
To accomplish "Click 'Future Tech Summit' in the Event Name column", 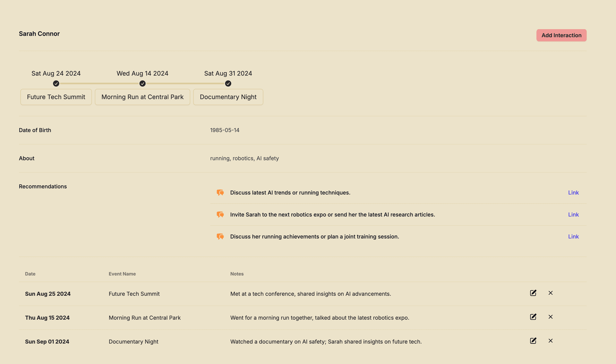I will [x=134, y=294].
